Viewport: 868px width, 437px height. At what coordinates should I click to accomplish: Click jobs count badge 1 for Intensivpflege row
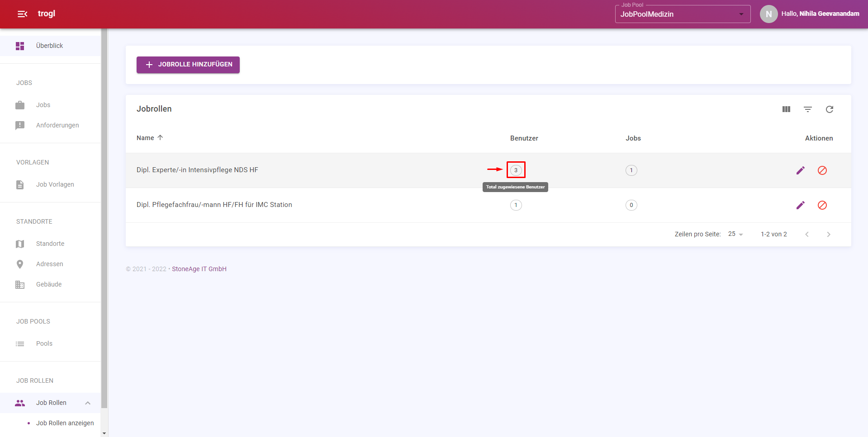(631, 170)
